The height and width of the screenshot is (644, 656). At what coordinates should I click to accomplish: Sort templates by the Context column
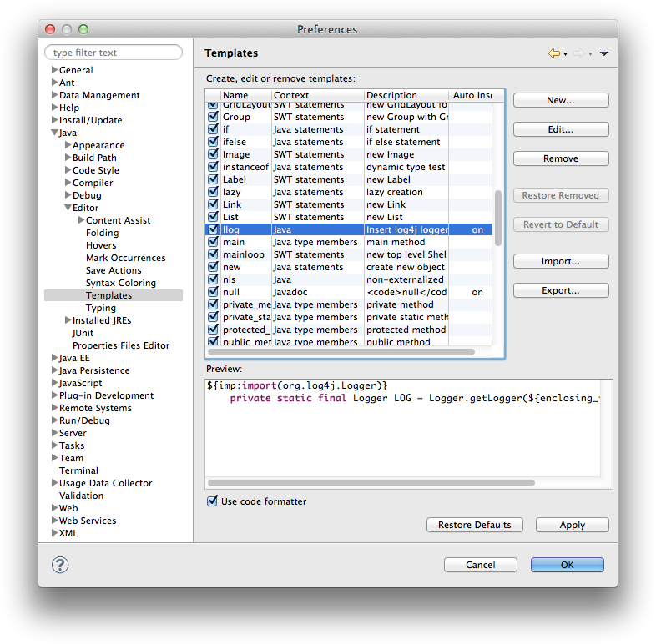pyautogui.click(x=317, y=95)
